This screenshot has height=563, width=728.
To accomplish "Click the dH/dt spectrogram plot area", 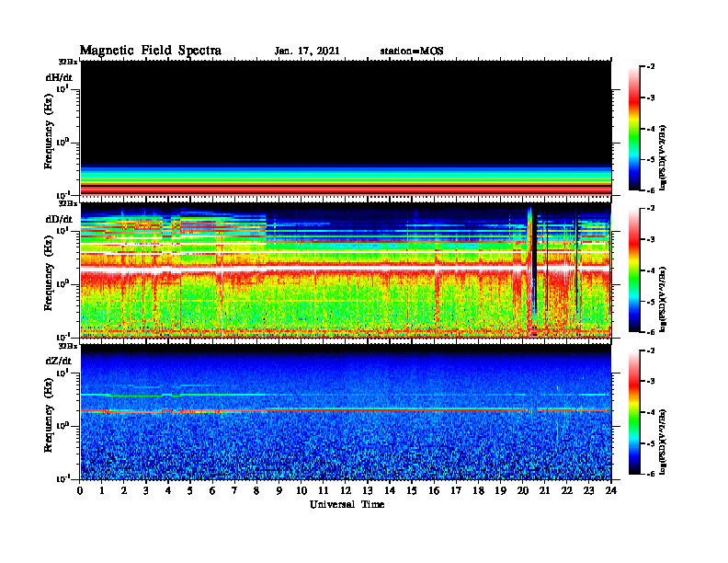I will (346, 128).
